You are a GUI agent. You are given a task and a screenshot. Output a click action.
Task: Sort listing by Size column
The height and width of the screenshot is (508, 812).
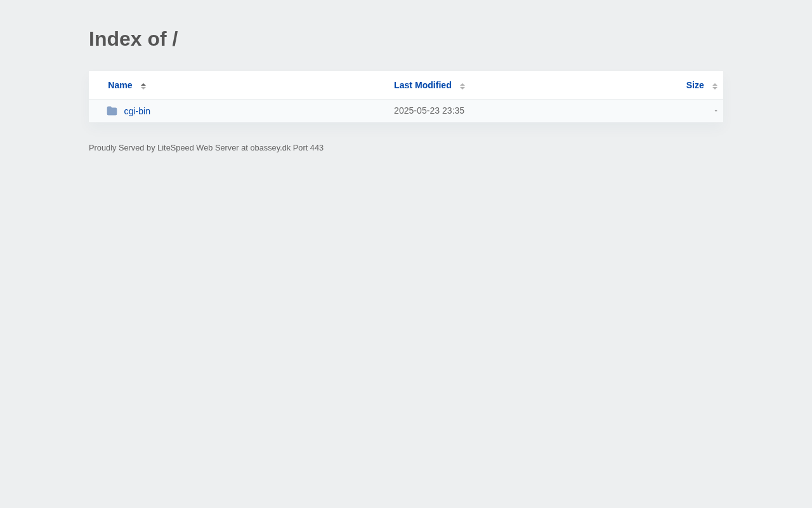[695, 85]
